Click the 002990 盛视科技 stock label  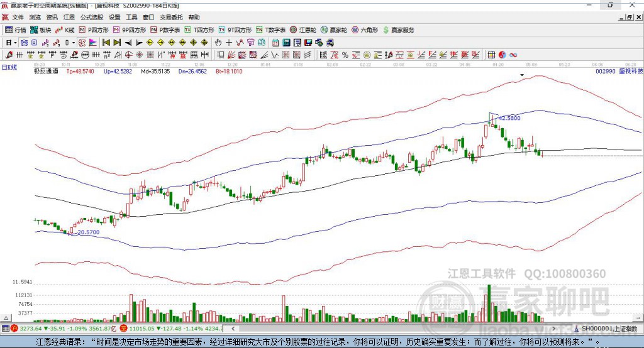pyautogui.click(x=619, y=71)
